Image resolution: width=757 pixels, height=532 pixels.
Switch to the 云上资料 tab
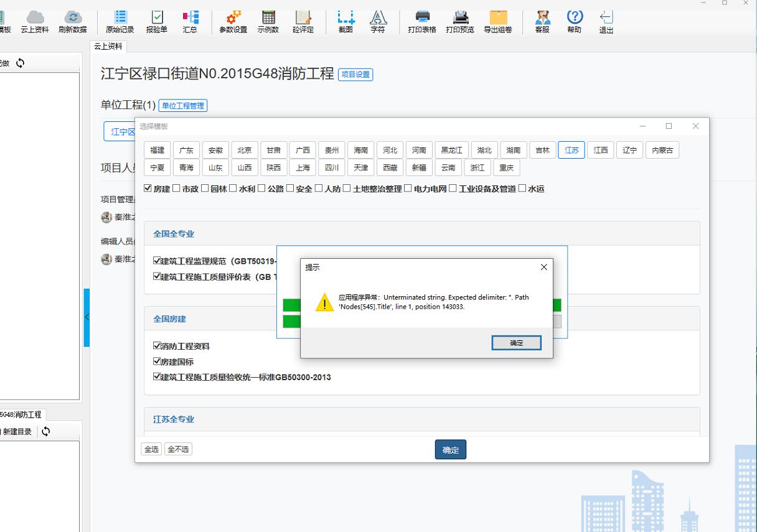click(x=108, y=47)
